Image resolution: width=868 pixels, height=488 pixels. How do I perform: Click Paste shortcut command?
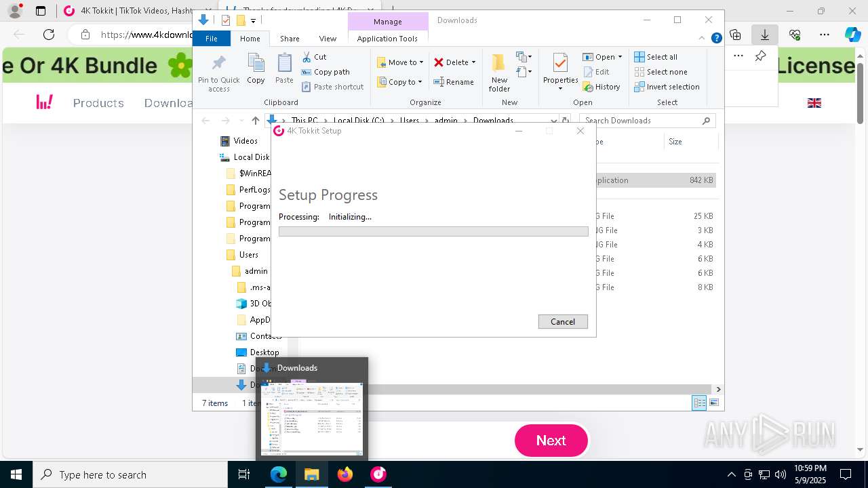pos(332,87)
